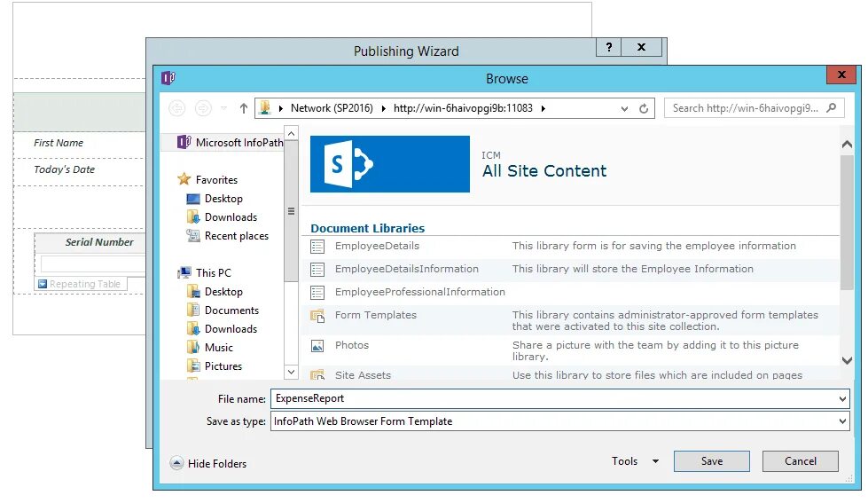Click the EmployeeDetailsInformation library icon
Viewport: 868px width, 503px height.
pos(317,270)
